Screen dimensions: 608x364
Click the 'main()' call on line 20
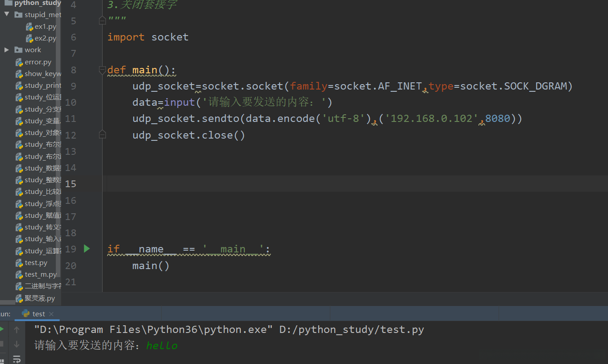[151, 265]
